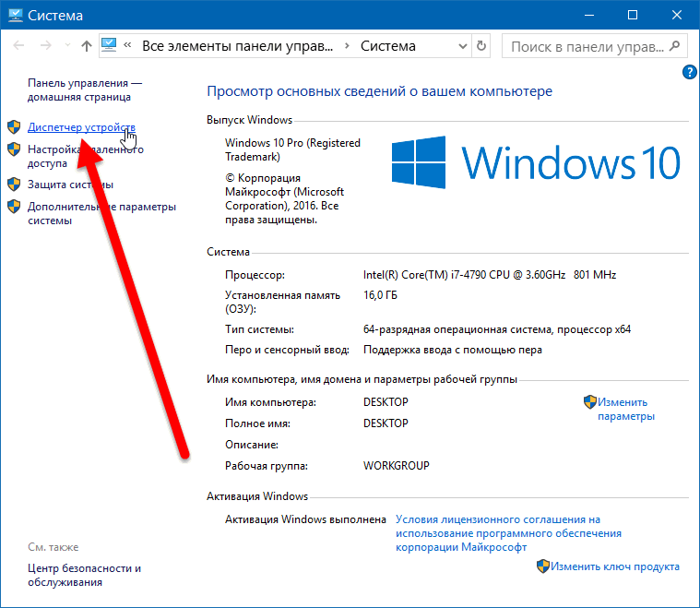Open Дополнительные параметры системы link
The width and height of the screenshot is (700, 608).
pos(101,213)
